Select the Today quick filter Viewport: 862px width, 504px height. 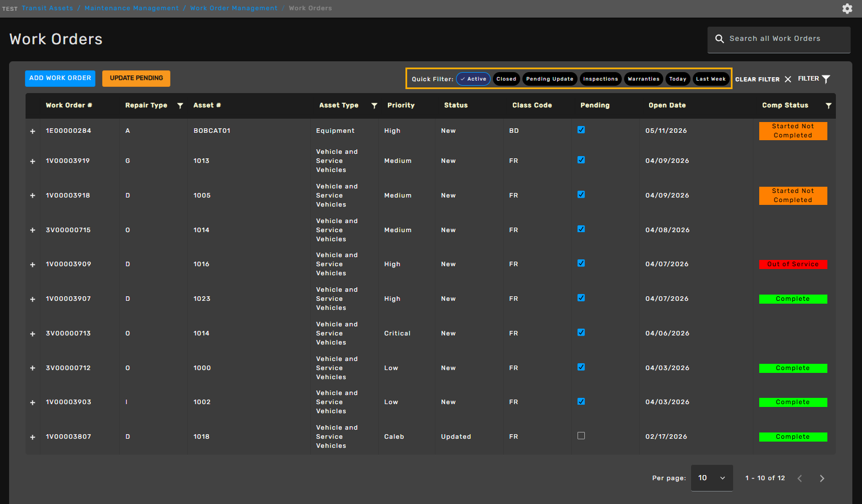coord(677,79)
